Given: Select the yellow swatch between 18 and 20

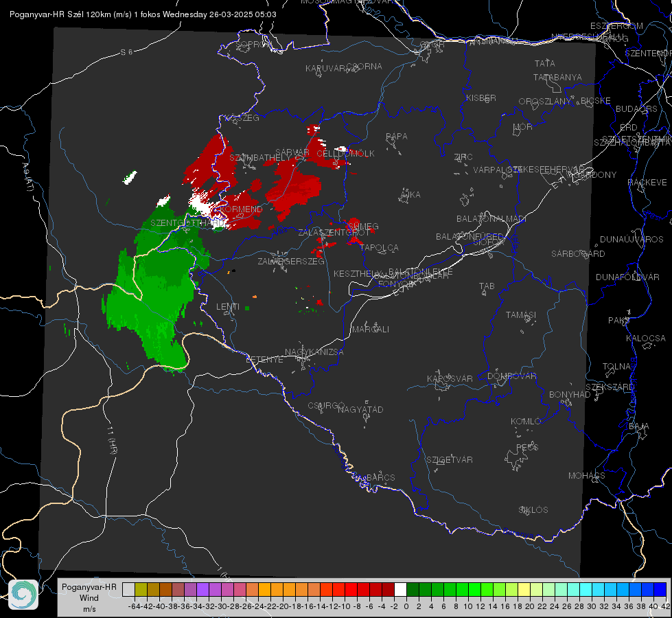Looking at the screenshot, I should pyautogui.click(x=524, y=589).
